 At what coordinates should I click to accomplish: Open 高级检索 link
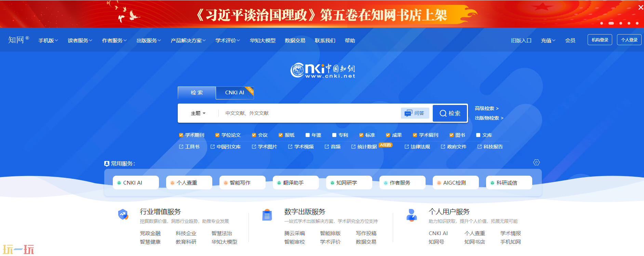pyautogui.click(x=487, y=108)
